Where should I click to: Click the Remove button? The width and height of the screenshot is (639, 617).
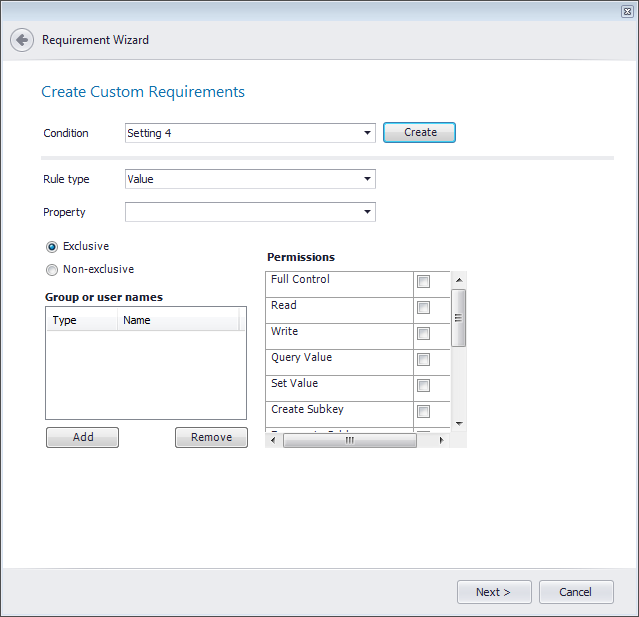pos(211,437)
